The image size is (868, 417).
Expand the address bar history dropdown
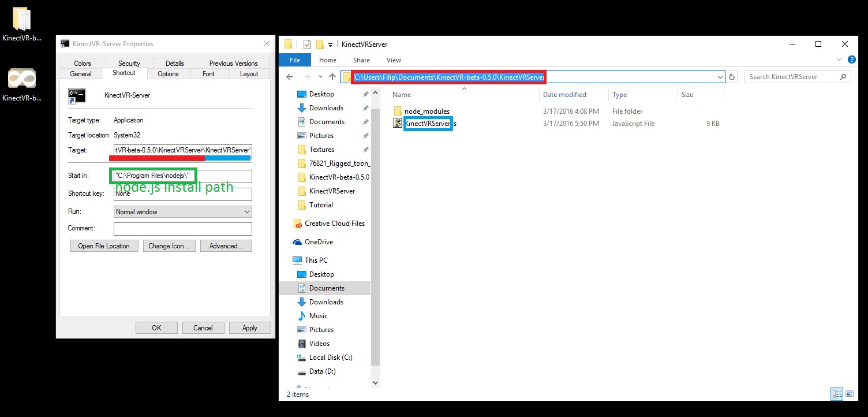pyautogui.click(x=720, y=77)
